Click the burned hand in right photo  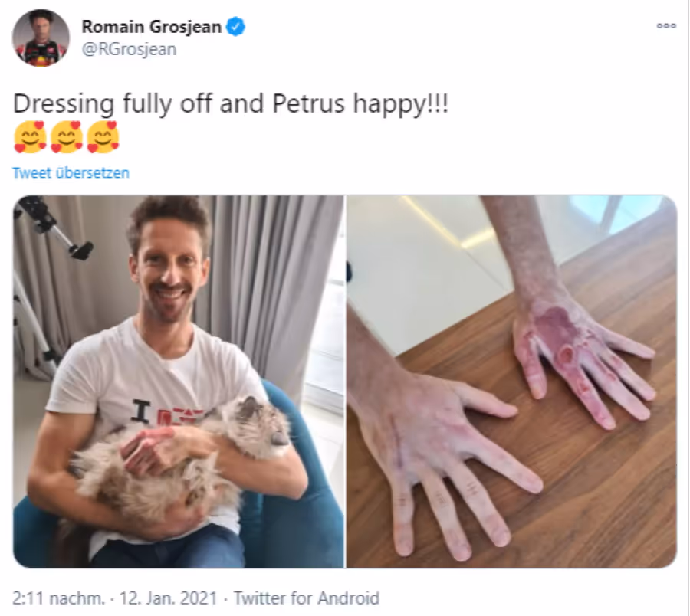point(581,356)
